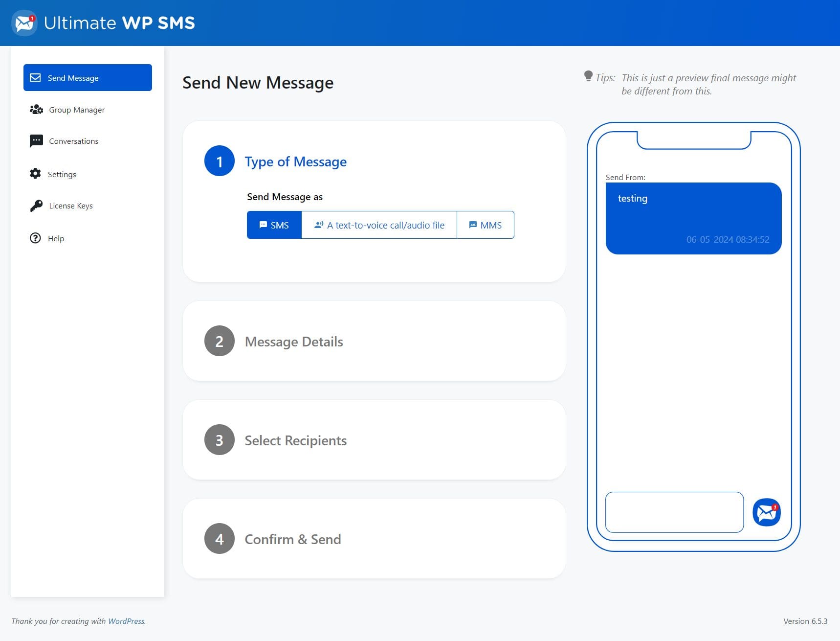Click the Send From: label in preview
This screenshot has width=840, height=641.
tap(625, 177)
